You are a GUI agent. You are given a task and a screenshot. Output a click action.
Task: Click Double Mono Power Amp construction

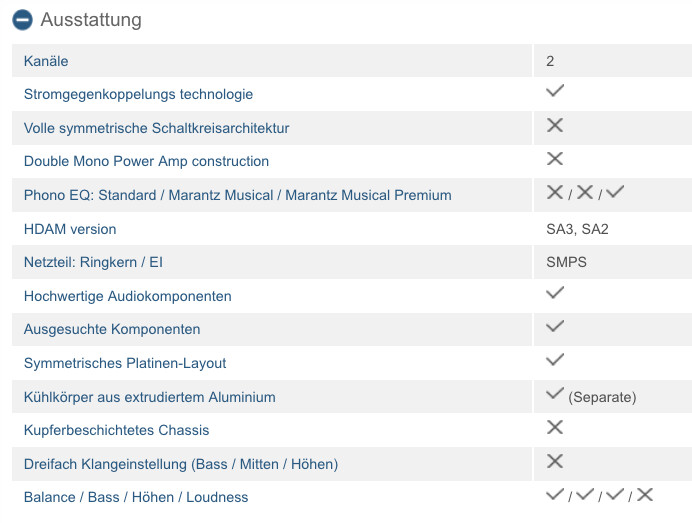146,161
